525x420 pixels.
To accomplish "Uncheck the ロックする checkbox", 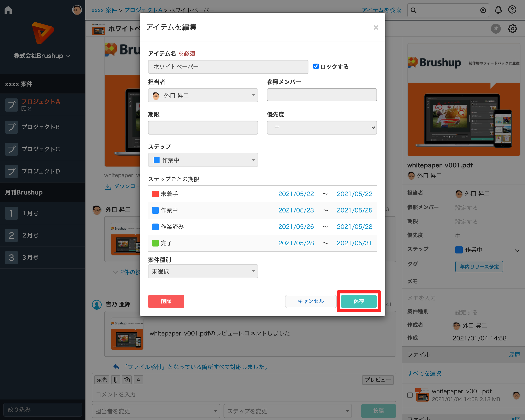I will point(316,66).
